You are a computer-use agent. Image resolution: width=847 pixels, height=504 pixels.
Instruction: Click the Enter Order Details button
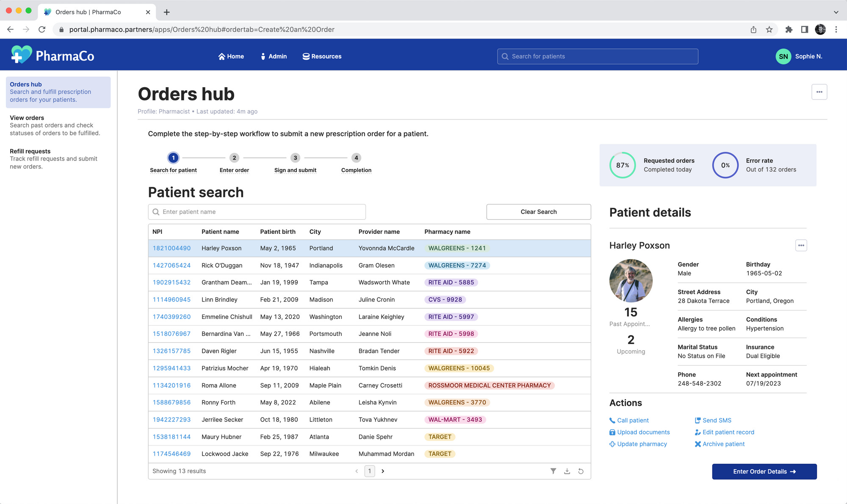point(764,471)
